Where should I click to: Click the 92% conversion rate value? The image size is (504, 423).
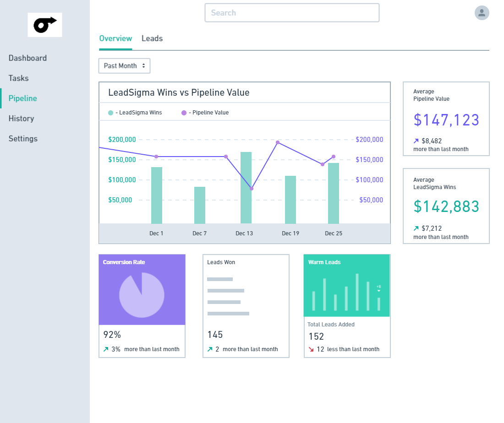pyautogui.click(x=112, y=335)
